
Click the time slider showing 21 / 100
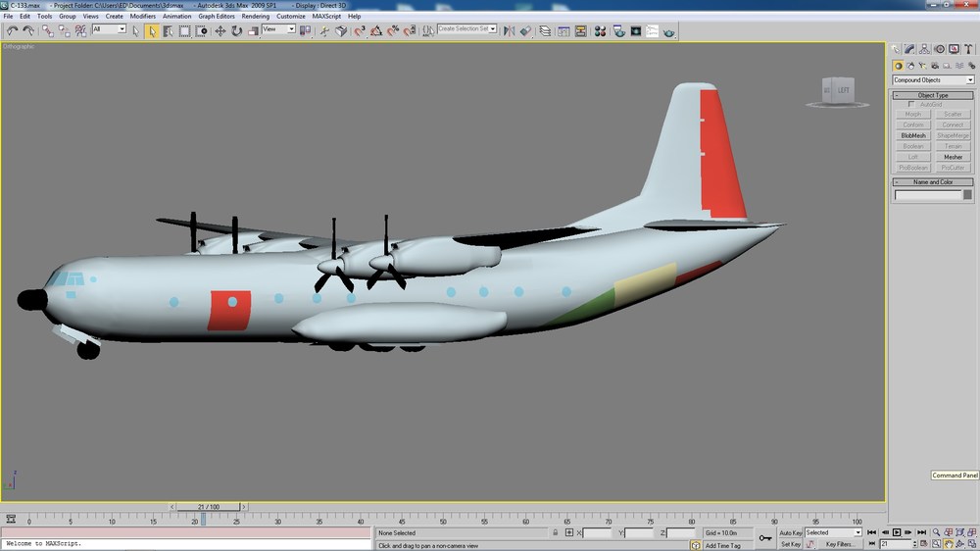[208, 507]
